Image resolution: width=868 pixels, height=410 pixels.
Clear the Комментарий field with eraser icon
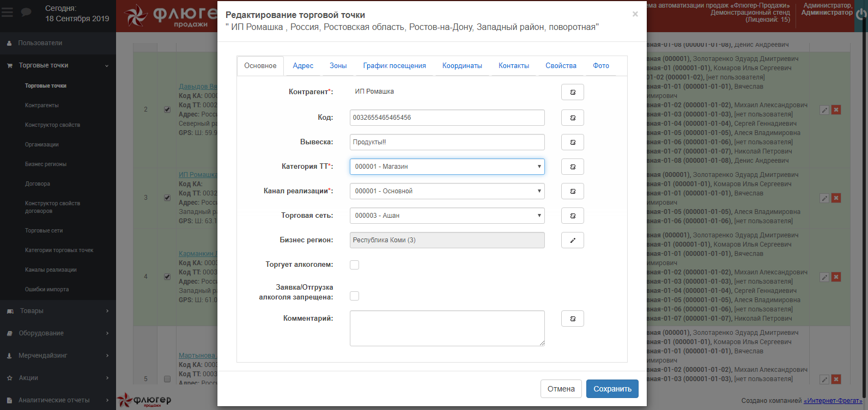(x=572, y=319)
